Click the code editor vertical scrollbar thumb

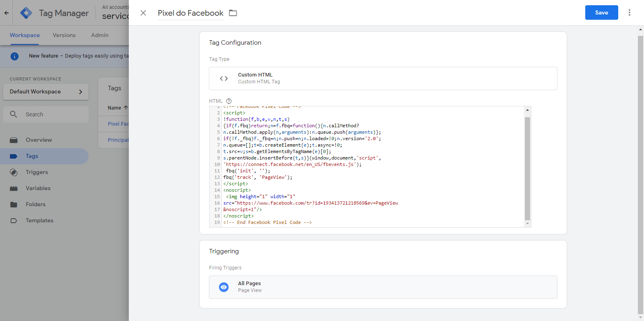click(527, 168)
